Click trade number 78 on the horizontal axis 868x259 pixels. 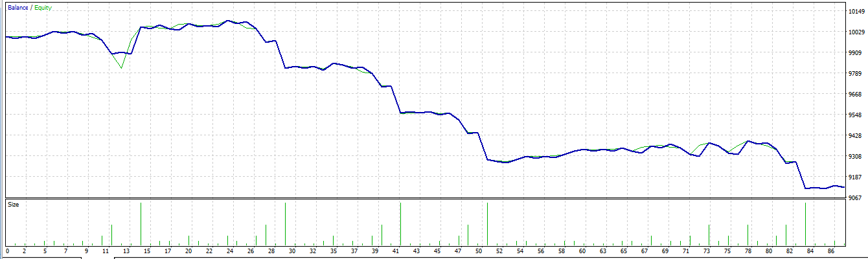(748, 251)
